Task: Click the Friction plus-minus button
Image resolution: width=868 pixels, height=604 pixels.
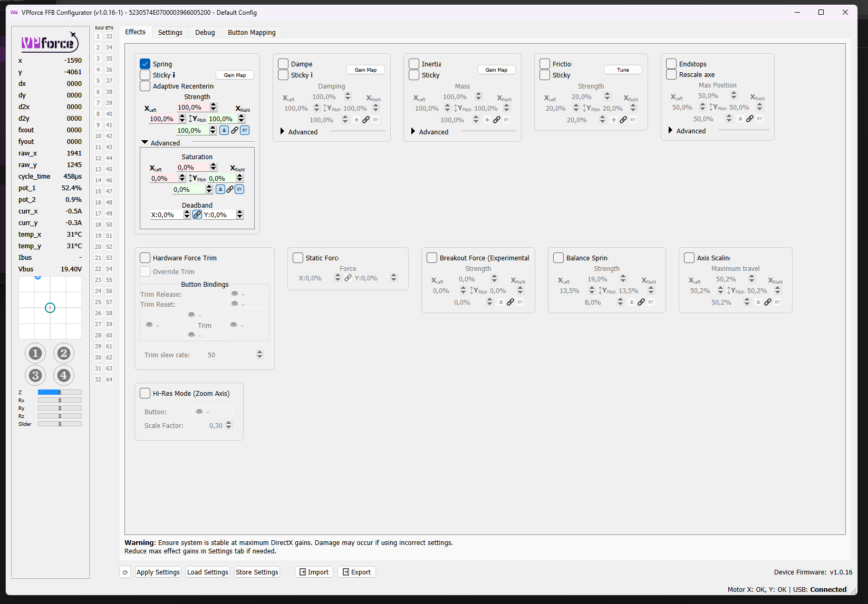Action: click(x=614, y=120)
